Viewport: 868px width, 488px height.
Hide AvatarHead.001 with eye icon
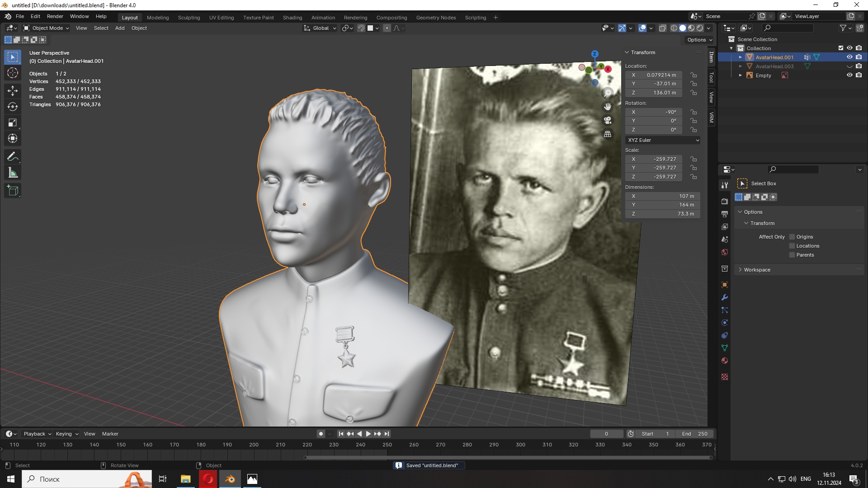(849, 57)
